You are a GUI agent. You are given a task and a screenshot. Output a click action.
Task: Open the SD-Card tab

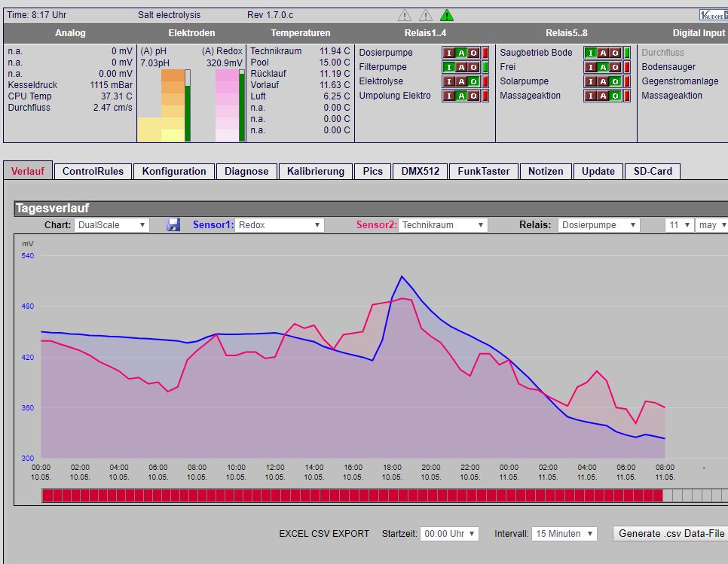pos(653,171)
